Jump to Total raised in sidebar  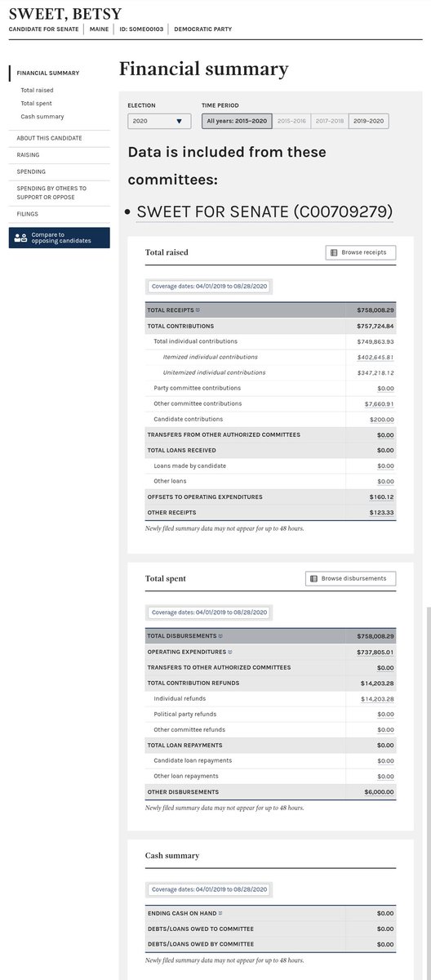(x=38, y=91)
